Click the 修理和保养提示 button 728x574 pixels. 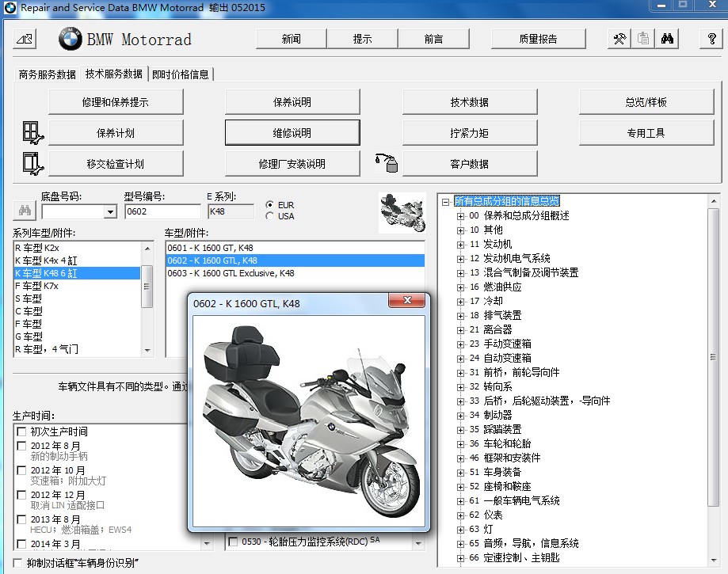pyautogui.click(x=116, y=102)
